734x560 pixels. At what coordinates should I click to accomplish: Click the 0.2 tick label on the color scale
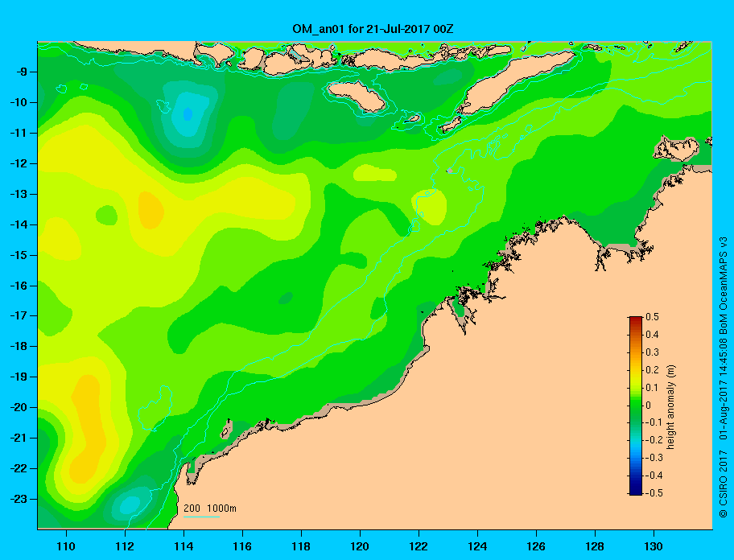(652, 370)
